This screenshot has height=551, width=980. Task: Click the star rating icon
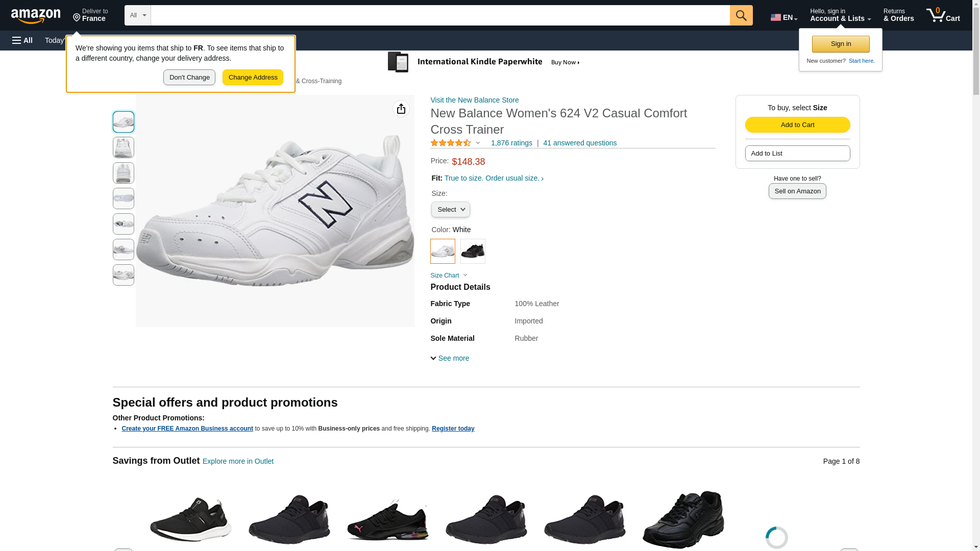pyautogui.click(x=451, y=143)
